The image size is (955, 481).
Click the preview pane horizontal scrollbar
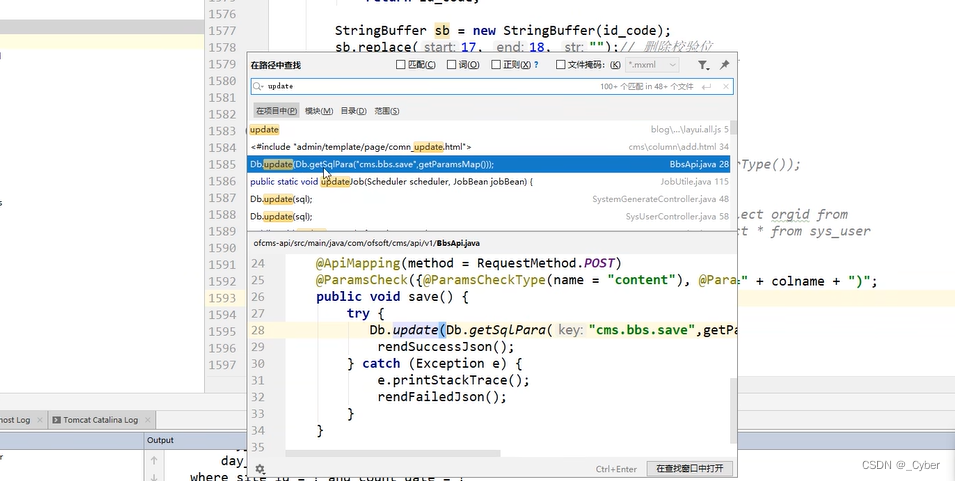click(x=393, y=453)
